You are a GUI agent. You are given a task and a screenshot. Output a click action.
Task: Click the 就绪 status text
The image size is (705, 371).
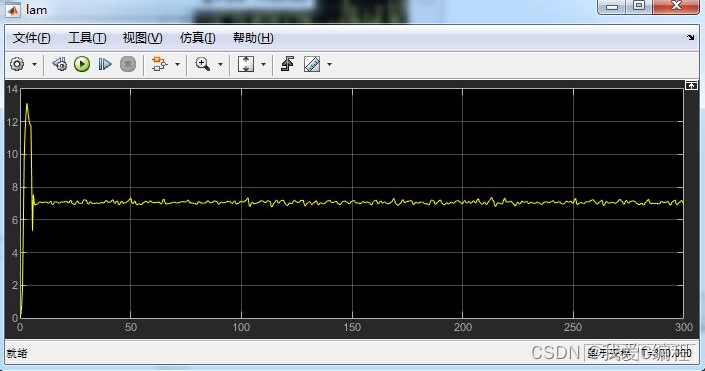pos(17,353)
